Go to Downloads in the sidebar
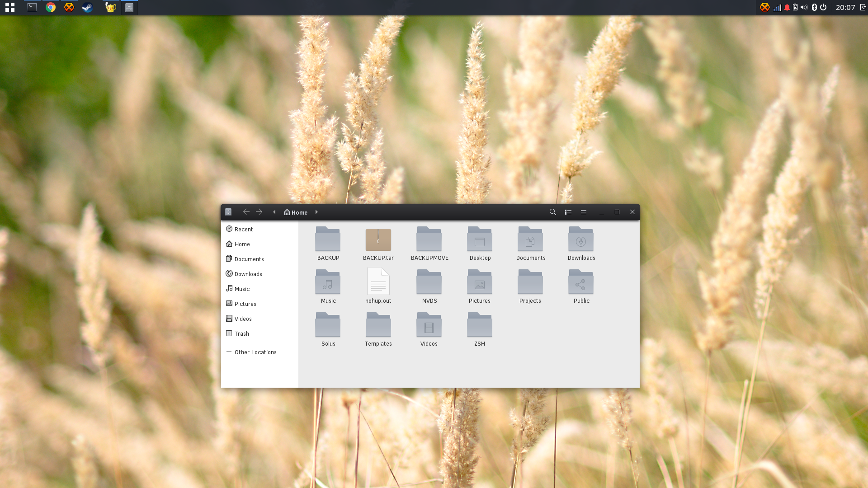The image size is (868, 488). tap(259, 274)
